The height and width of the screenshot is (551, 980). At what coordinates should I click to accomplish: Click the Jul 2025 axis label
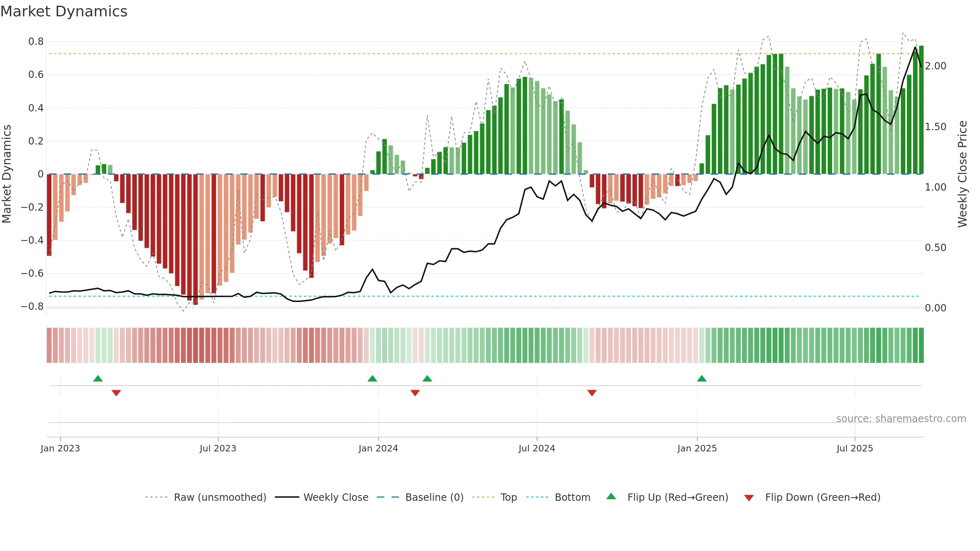(855, 448)
